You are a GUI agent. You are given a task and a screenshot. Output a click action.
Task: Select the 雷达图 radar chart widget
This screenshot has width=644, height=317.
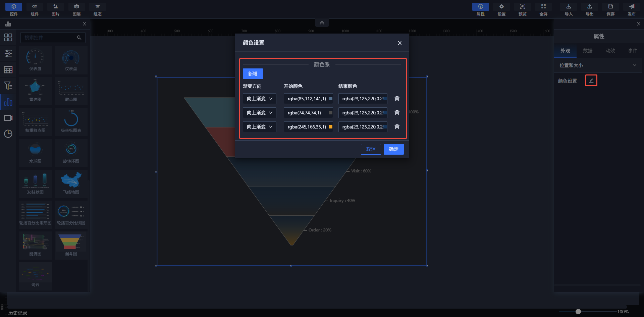pyautogui.click(x=35, y=91)
